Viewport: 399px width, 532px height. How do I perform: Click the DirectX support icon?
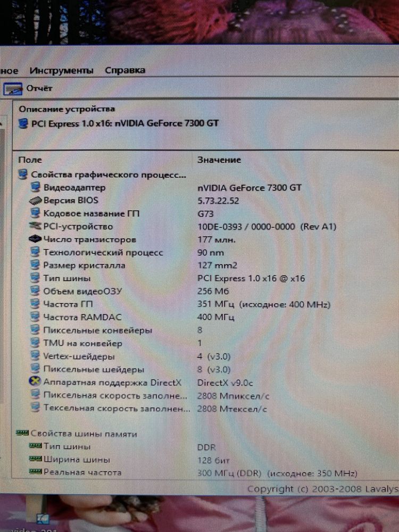click(x=35, y=381)
